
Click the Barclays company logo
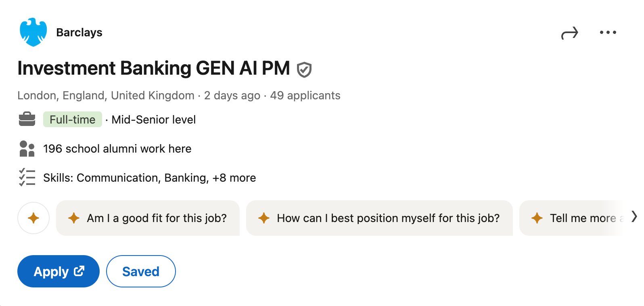pos(34,32)
